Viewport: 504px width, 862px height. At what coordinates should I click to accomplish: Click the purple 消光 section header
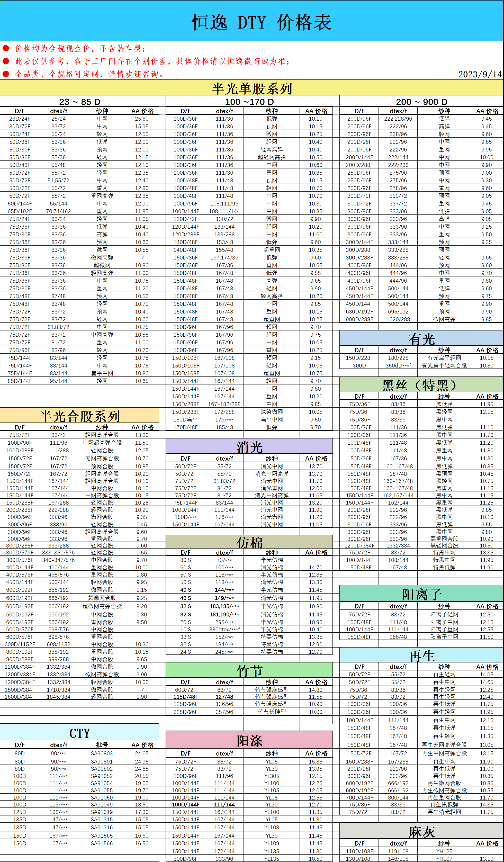pos(249,447)
